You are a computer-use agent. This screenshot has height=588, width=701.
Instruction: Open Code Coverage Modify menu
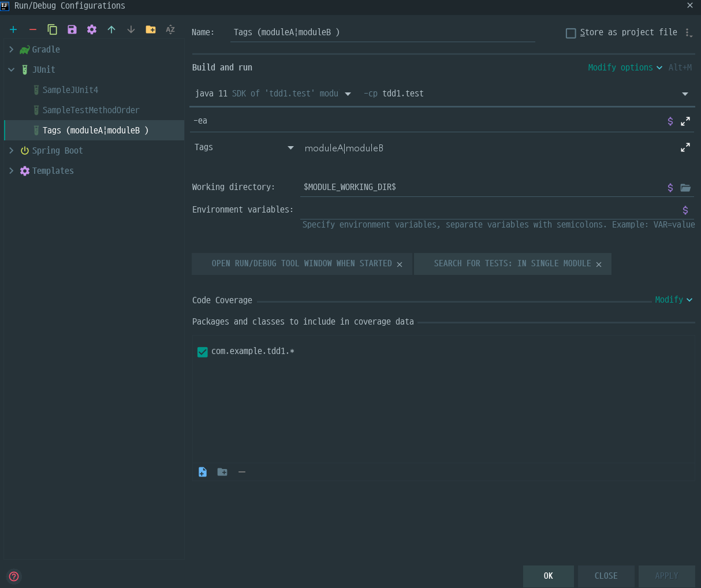pyautogui.click(x=673, y=300)
